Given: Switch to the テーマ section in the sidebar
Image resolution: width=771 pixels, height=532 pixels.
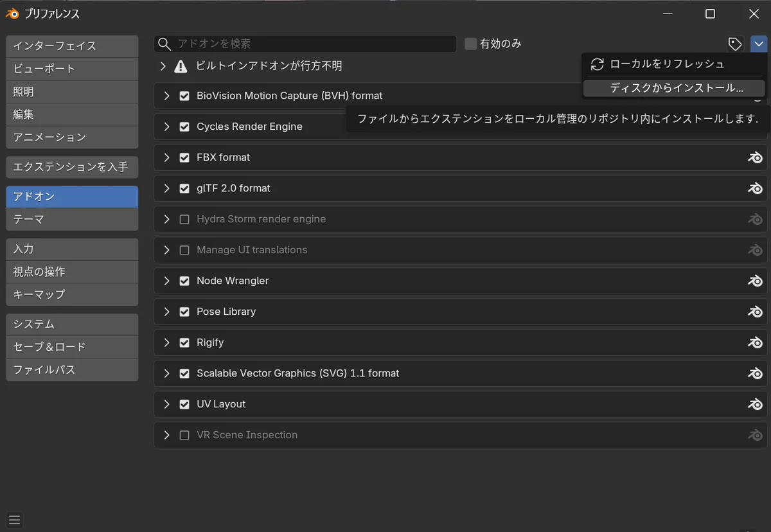Looking at the screenshot, I should (x=71, y=218).
